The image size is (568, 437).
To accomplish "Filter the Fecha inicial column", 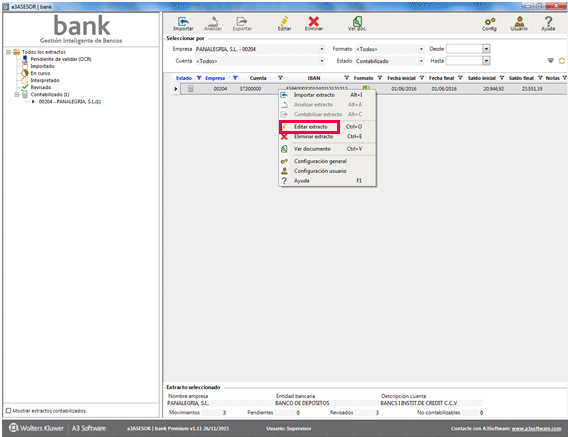I will [x=422, y=78].
